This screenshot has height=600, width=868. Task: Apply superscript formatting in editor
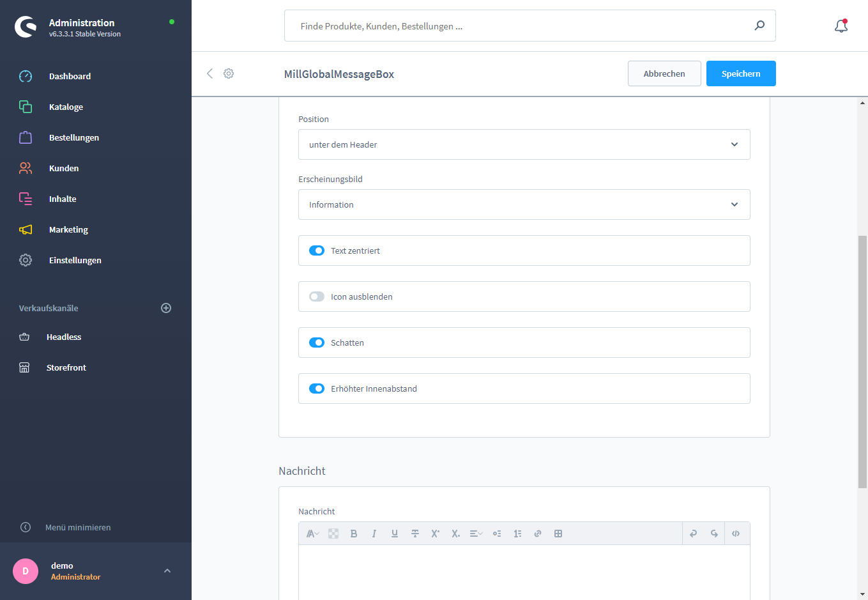tap(436, 534)
